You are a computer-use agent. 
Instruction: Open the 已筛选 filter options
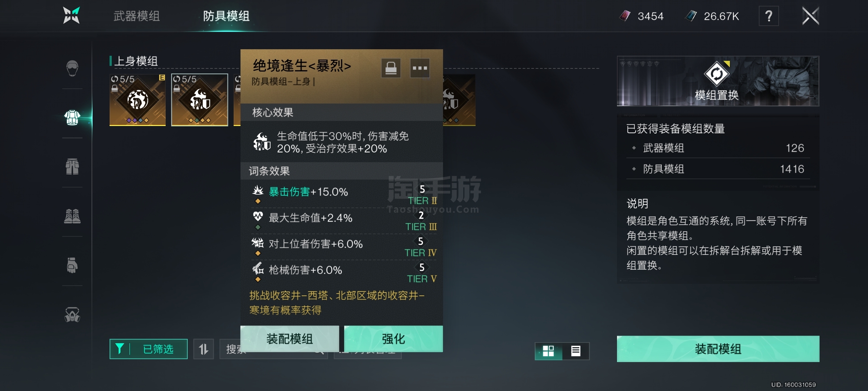[149, 349]
